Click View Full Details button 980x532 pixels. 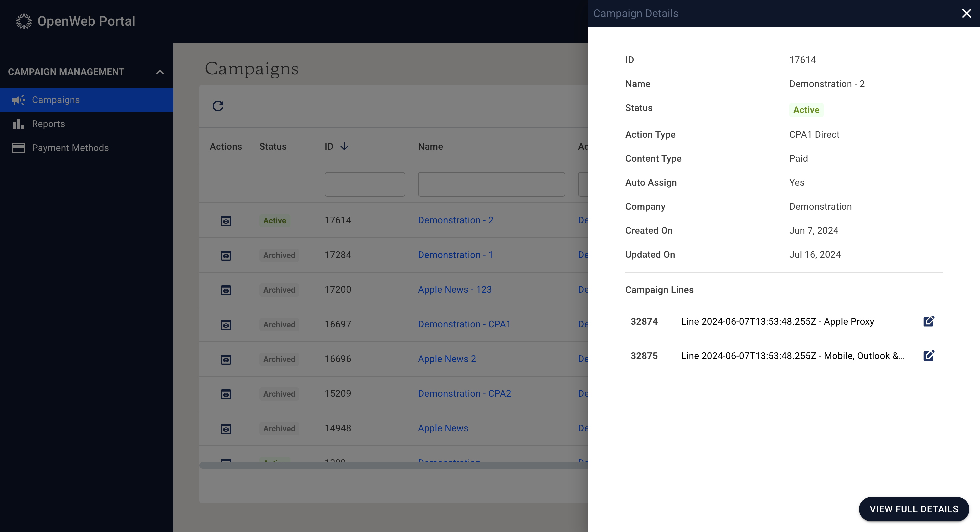(x=913, y=509)
